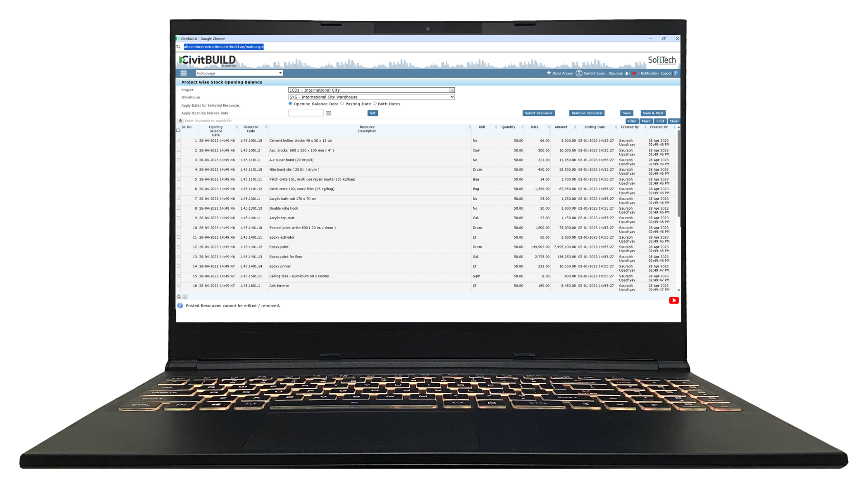
Task: Open the hamburger menu icon
Action: (184, 73)
